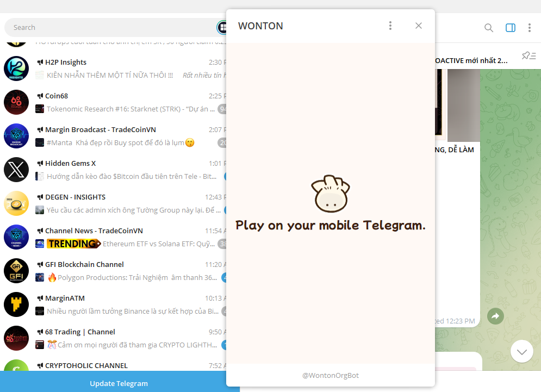Open the 68 Trading | Channel chat
541x392 pixels.
(113, 338)
